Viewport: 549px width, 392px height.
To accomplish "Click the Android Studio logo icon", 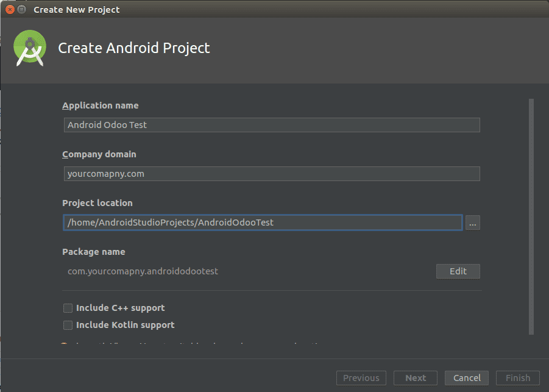I will click(30, 48).
